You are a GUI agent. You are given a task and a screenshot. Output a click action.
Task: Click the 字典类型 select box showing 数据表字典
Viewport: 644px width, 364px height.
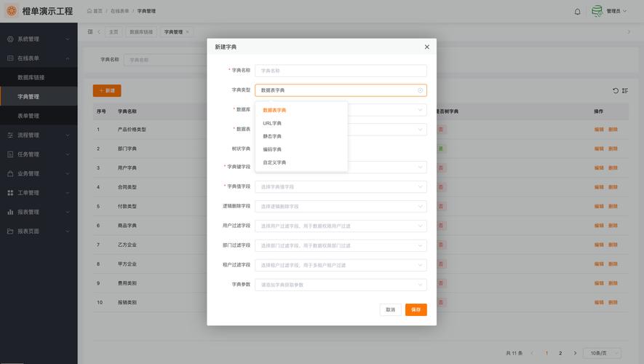click(341, 90)
